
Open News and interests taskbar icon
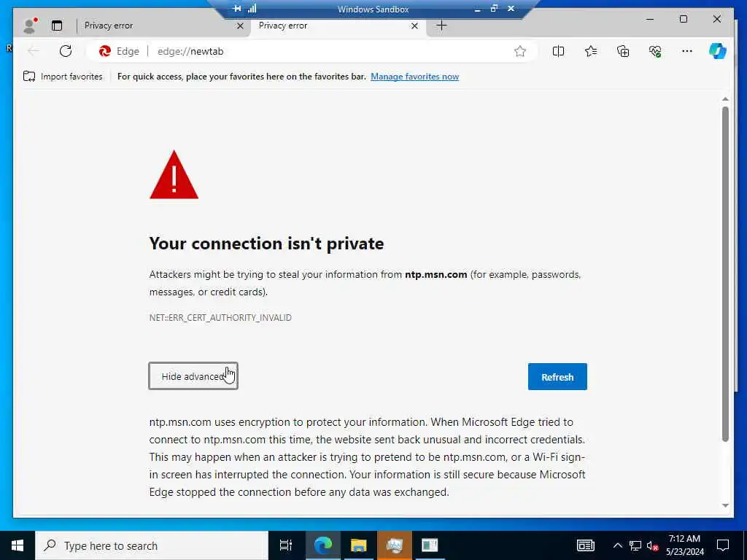pyautogui.click(x=586, y=545)
